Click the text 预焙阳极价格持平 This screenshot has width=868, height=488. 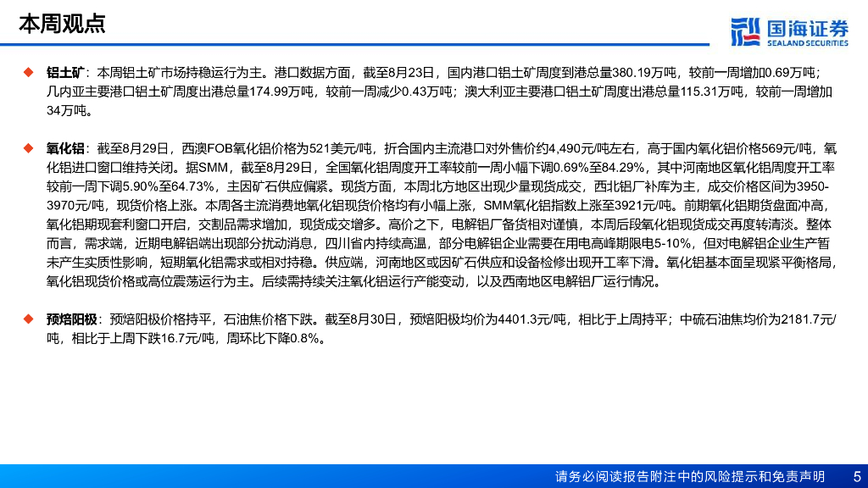coord(161,319)
